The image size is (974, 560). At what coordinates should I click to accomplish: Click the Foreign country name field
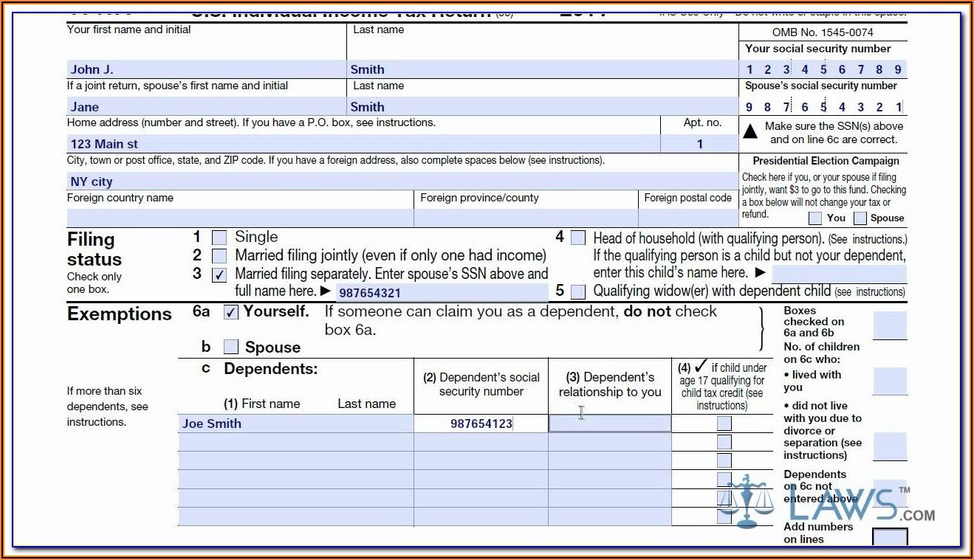pyautogui.click(x=240, y=218)
